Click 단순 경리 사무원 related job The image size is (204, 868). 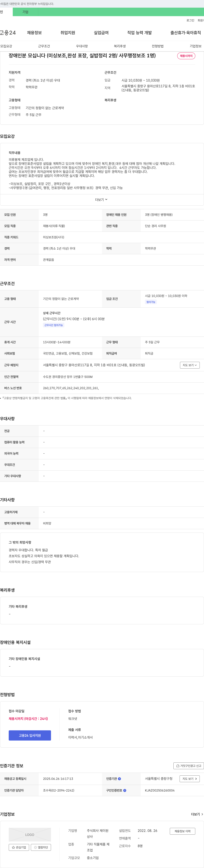click(x=156, y=226)
